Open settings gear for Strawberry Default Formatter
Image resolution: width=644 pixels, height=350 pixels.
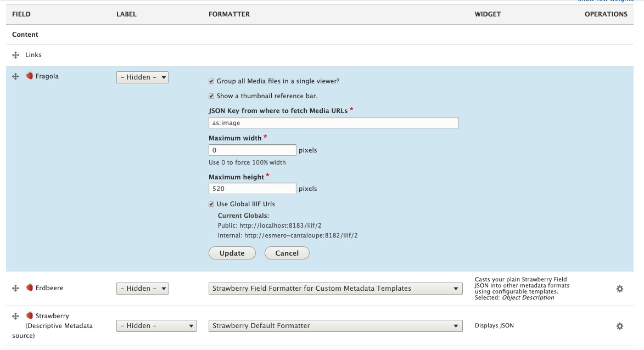619,326
